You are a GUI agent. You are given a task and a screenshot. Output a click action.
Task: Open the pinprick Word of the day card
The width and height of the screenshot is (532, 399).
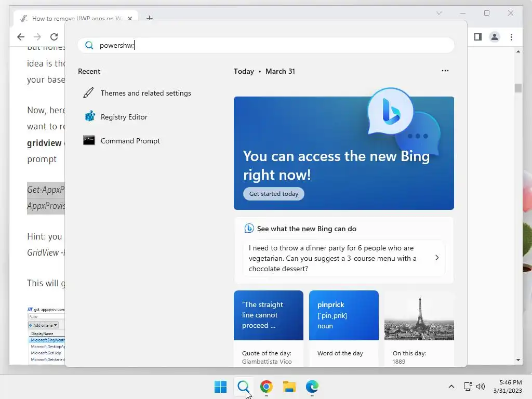(344, 328)
